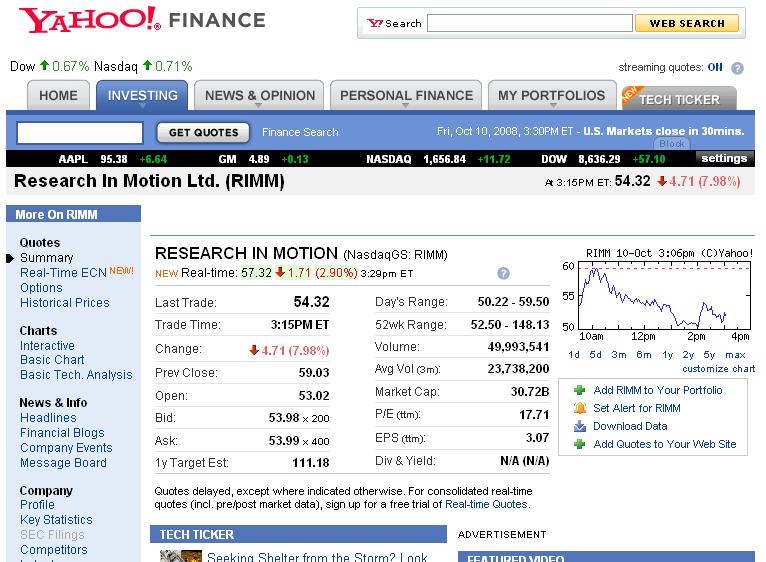Set chart range to 5d
The width and height of the screenshot is (766, 562).
[596, 355]
